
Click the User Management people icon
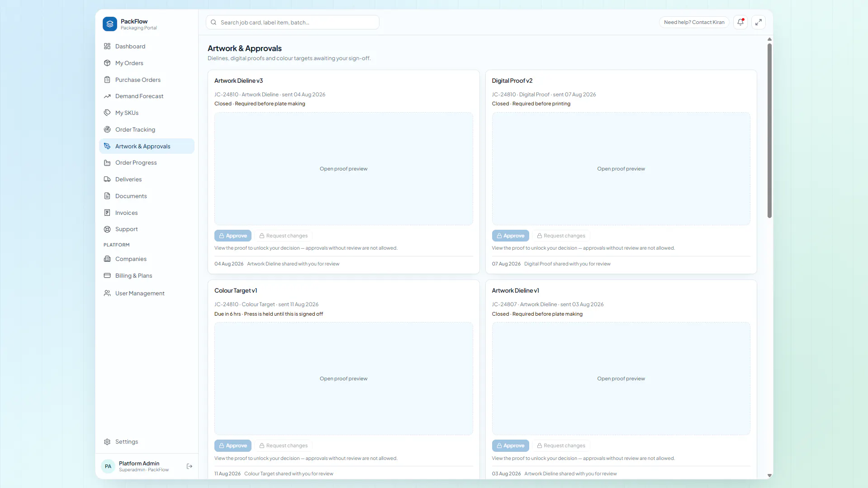click(x=107, y=293)
